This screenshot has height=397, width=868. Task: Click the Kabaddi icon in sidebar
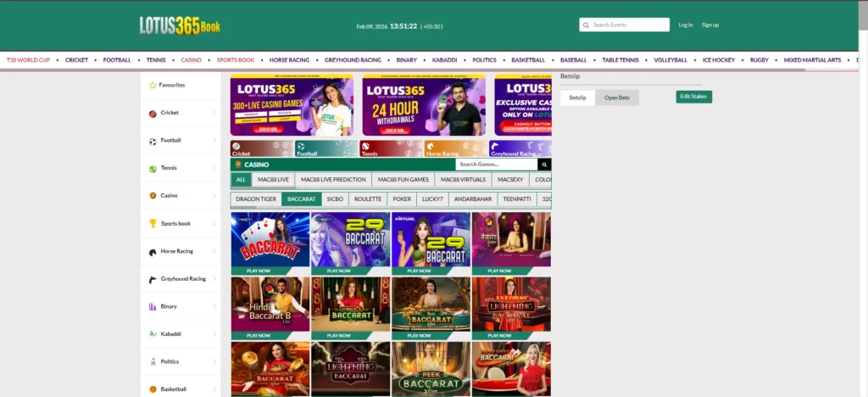click(153, 334)
